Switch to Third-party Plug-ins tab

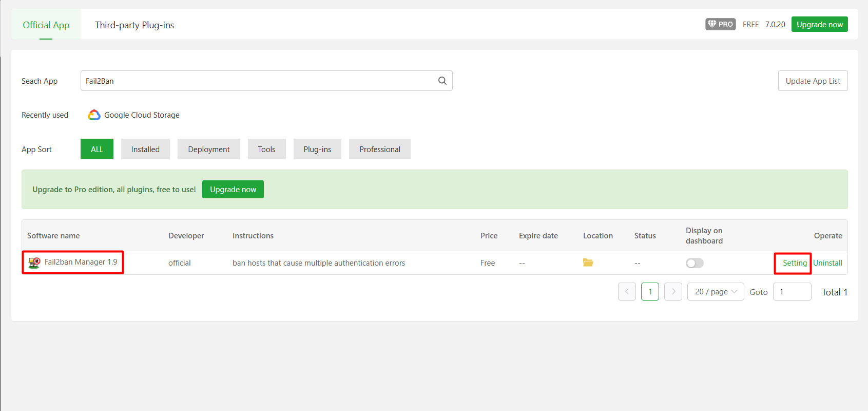point(134,25)
